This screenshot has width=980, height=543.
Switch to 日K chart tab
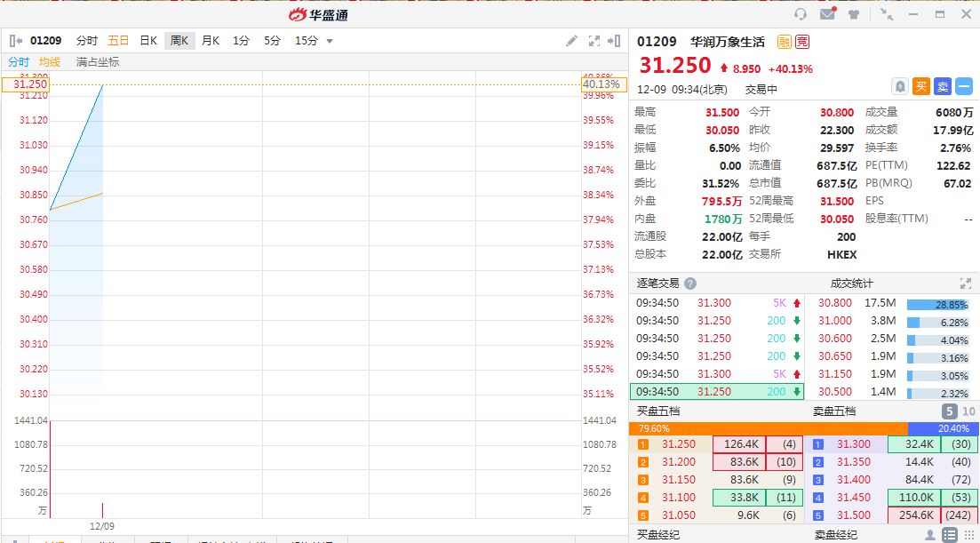[x=148, y=41]
